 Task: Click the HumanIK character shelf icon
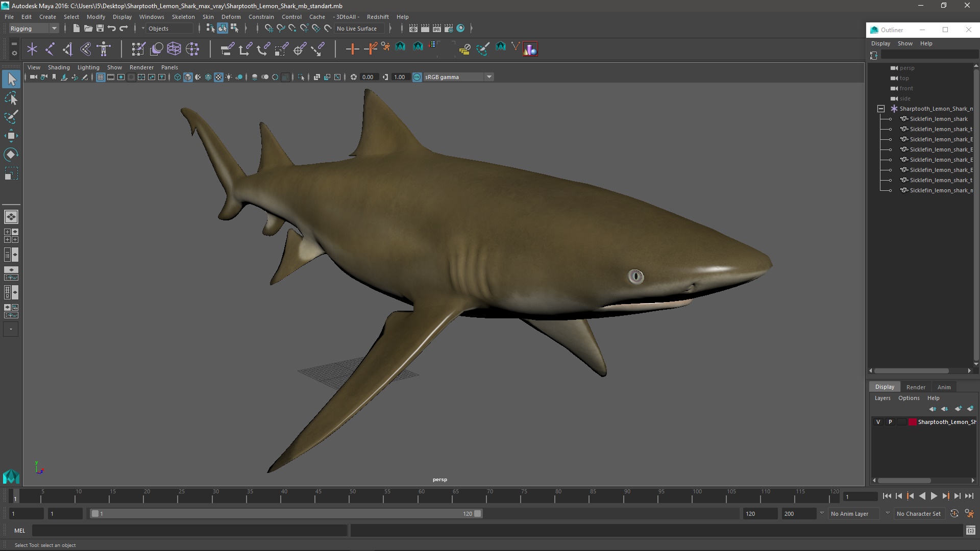click(x=104, y=49)
